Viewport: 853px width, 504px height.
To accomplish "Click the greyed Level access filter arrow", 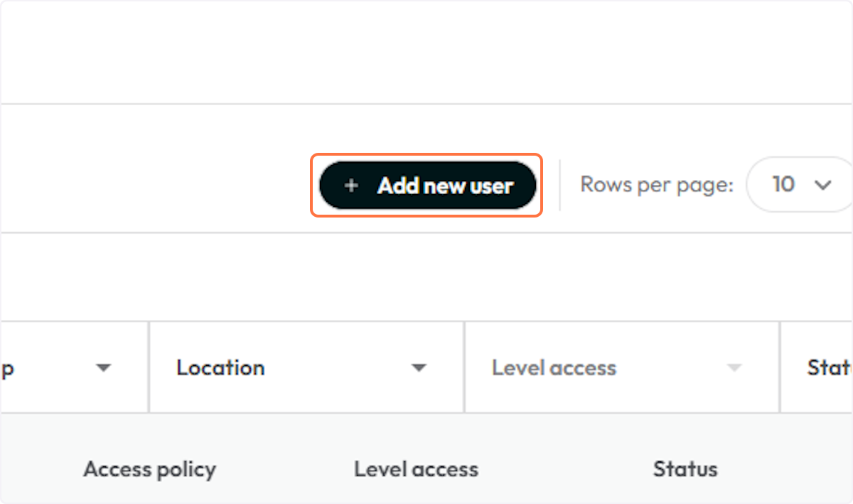I will tap(734, 368).
